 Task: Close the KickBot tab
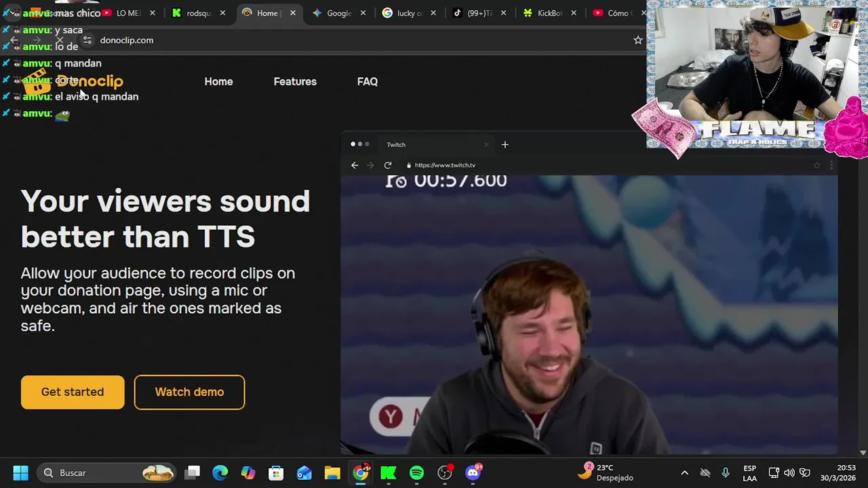tap(574, 13)
